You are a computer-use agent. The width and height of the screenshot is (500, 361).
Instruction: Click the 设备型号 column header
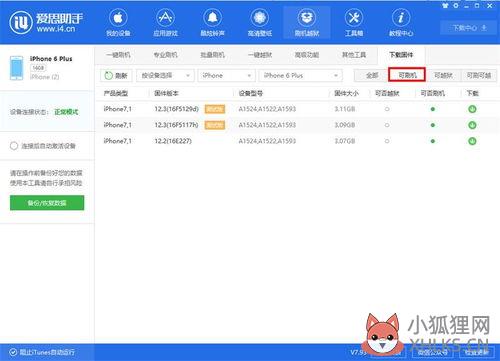coord(251,93)
